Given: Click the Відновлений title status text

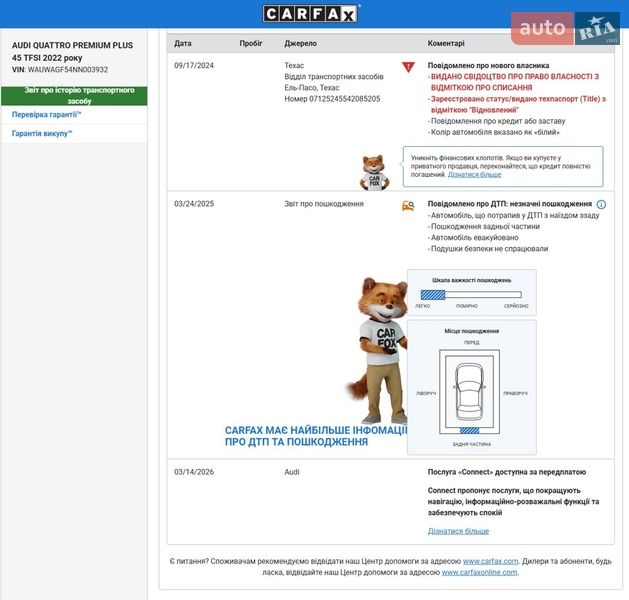Looking at the screenshot, I should click(x=517, y=104).
